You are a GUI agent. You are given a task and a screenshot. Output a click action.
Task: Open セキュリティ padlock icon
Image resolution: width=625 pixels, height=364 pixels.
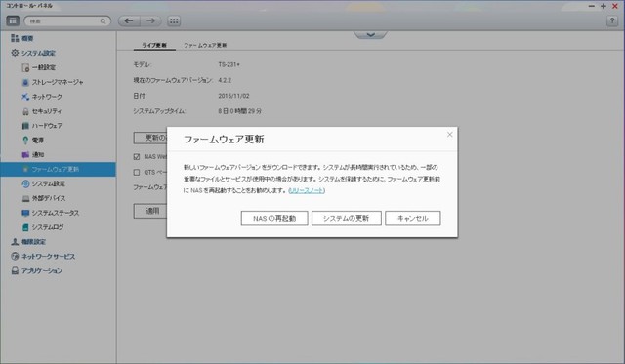coord(25,111)
